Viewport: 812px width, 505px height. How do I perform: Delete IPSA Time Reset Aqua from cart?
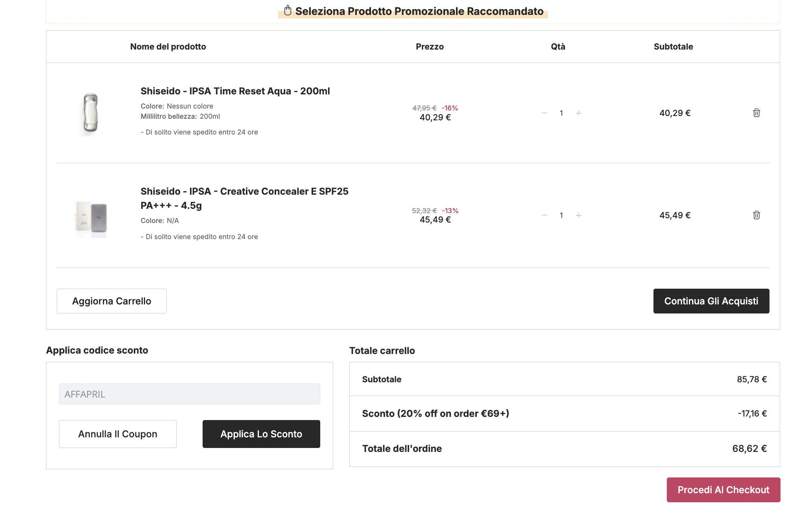pyautogui.click(x=756, y=113)
